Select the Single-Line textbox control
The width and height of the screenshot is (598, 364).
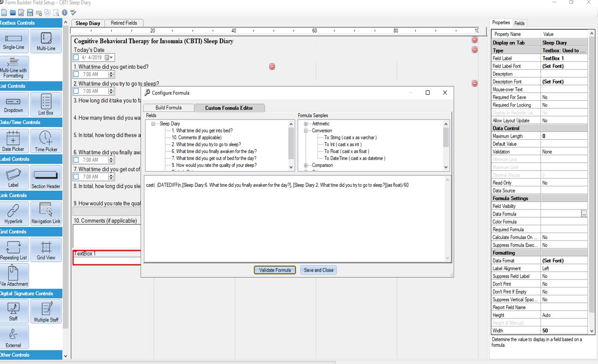(14, 41)
